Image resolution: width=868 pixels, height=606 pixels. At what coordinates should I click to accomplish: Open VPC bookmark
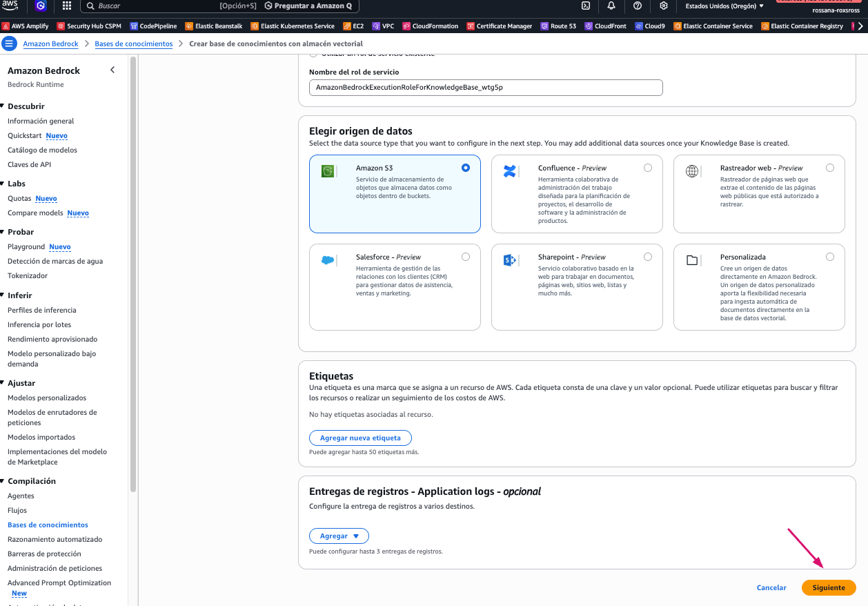tap(383, 26)
